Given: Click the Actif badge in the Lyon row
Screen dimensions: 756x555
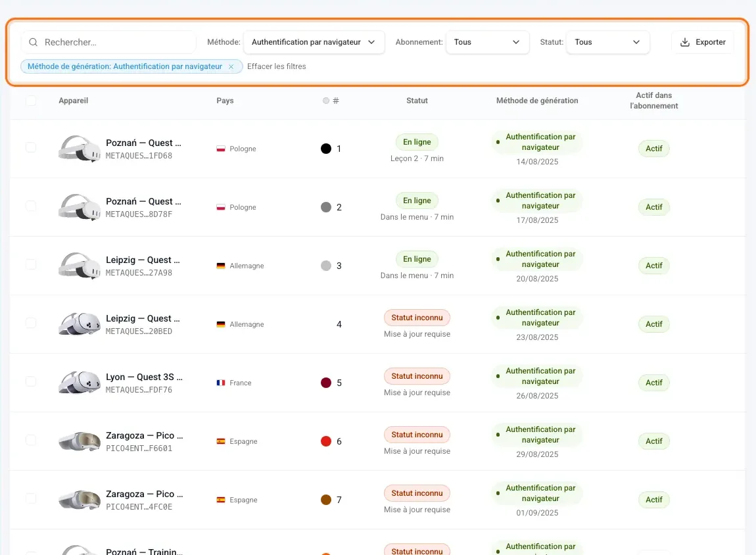Looking at the screenshot, I should point(654,383).
